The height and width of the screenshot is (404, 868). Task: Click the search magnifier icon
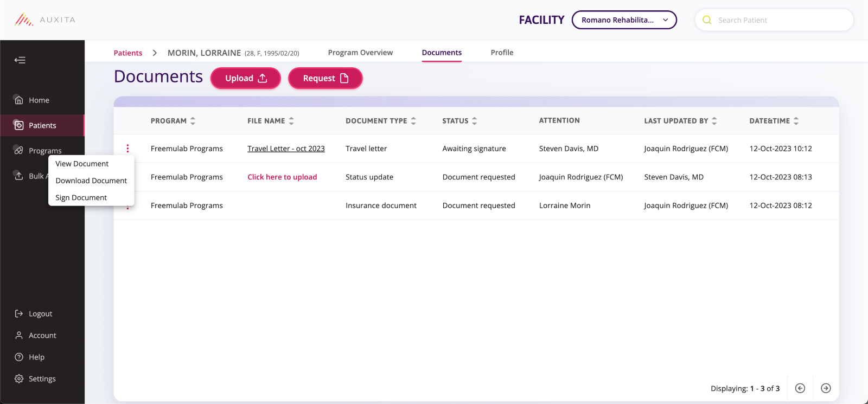point(707,20)
